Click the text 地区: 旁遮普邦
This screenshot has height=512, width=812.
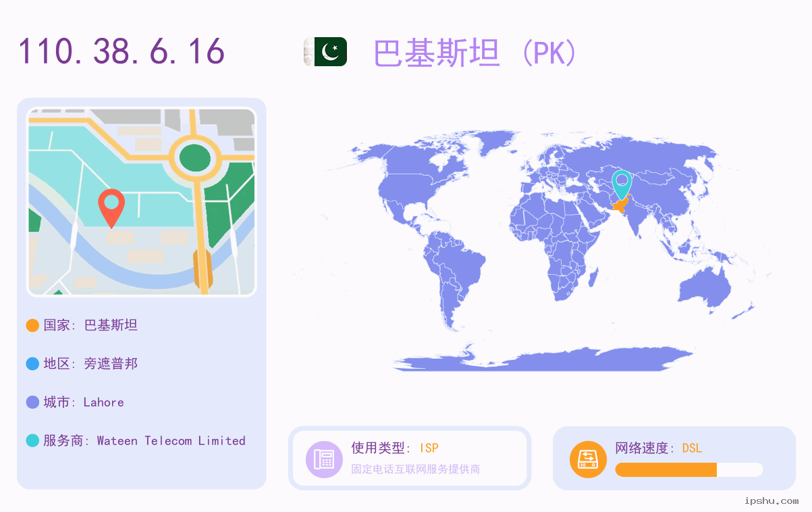click(90, 364)
